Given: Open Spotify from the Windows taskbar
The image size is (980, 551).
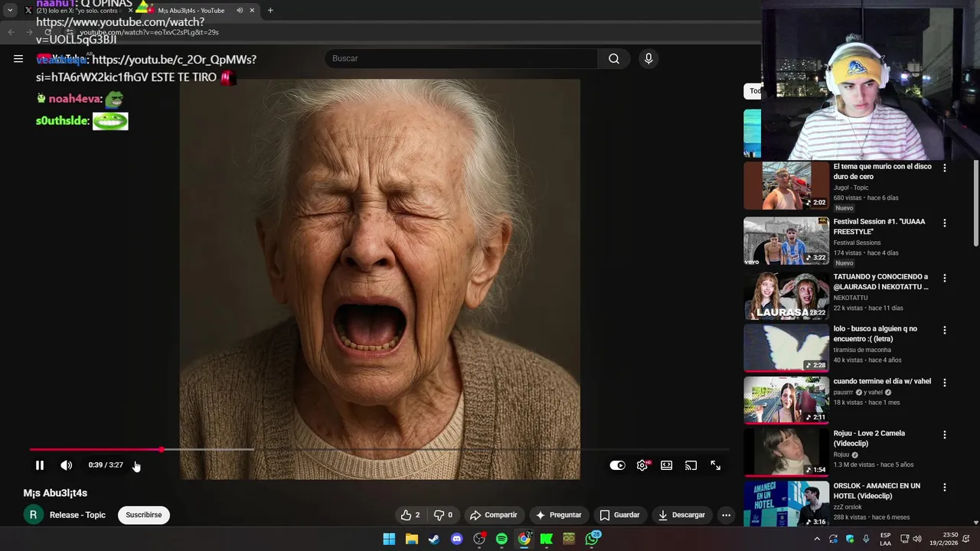Looking at the screenshot, I should tap(501, 539).
